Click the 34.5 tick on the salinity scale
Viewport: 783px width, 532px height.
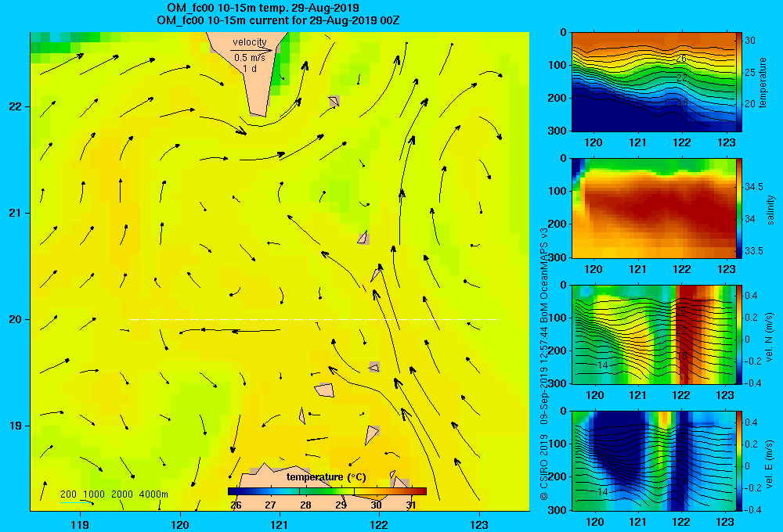[753, 187]
